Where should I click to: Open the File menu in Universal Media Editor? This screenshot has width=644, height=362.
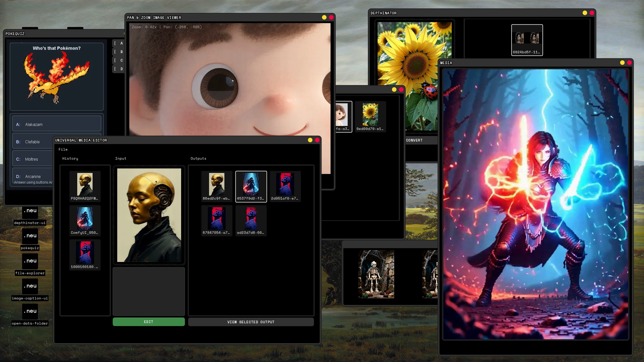[x=63, y=149]
